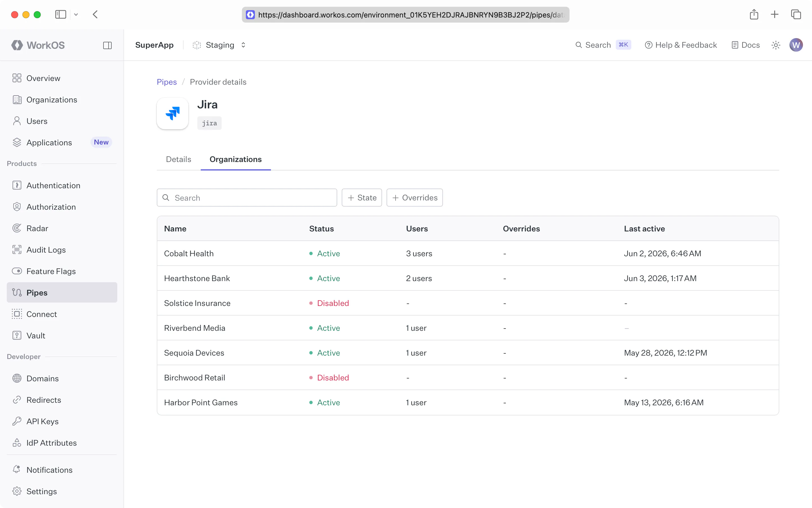Click the Vault icon

point(17,336)
